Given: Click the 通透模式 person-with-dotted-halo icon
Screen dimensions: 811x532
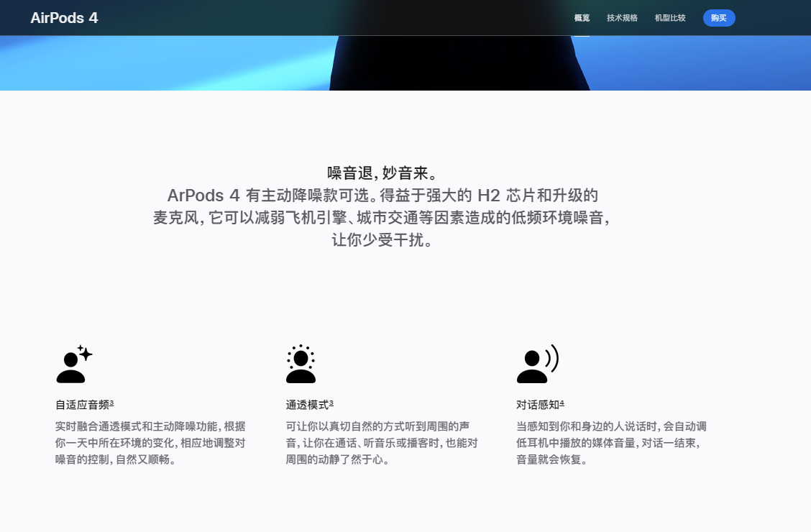Looking at the screenshot, I should point(301,364).
